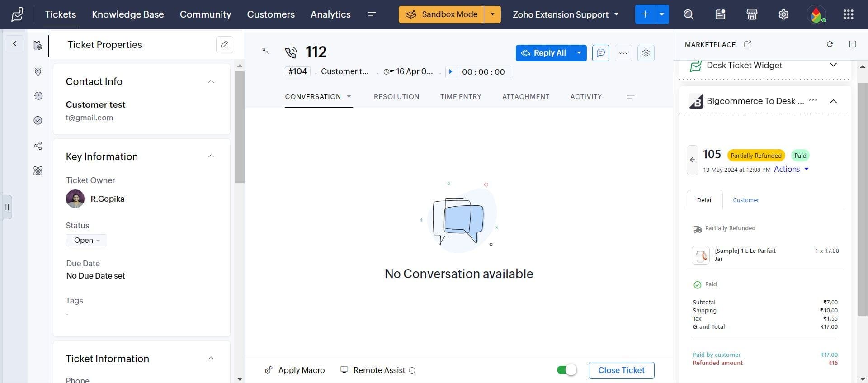This screenshot has height=383, width=868.
Task: Open the Actions dropdown for order 105
Action: (791, 169)
